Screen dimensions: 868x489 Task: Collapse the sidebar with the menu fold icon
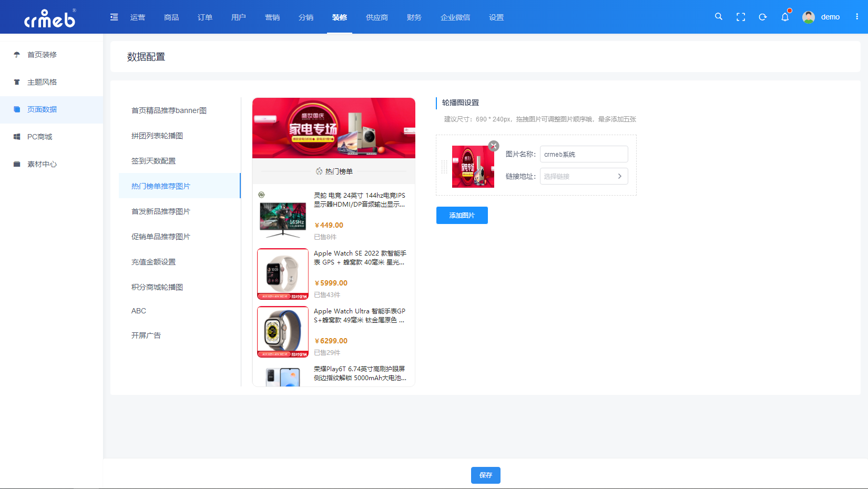point(114,17)
